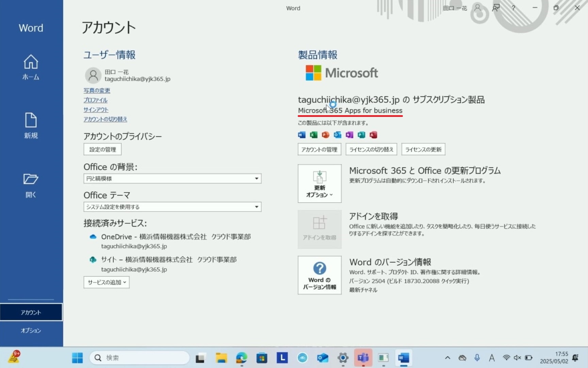Open Help question mark in title bar
Viewport: 588px width, 368px height.
[x=513, y=8]
